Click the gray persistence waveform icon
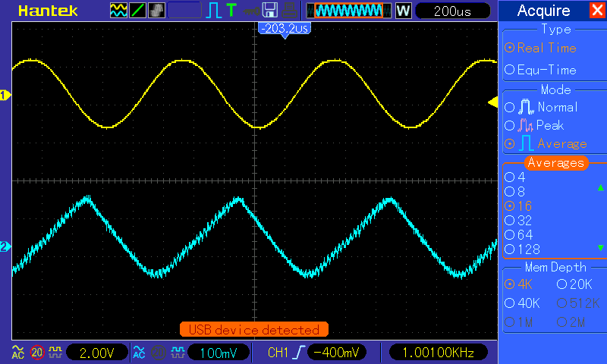The height and width of the screenshot is (364, 607). click(156, 11)
